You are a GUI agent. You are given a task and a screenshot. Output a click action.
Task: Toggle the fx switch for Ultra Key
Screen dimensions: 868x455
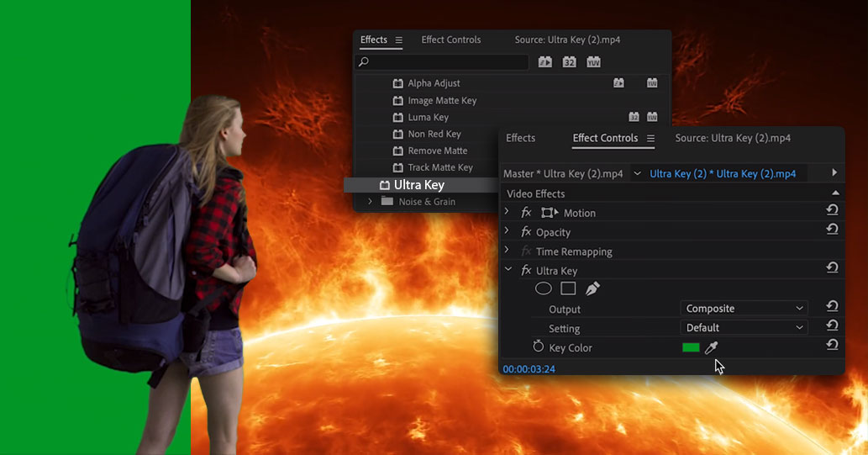pyautogui.click(x=527, y=271)
